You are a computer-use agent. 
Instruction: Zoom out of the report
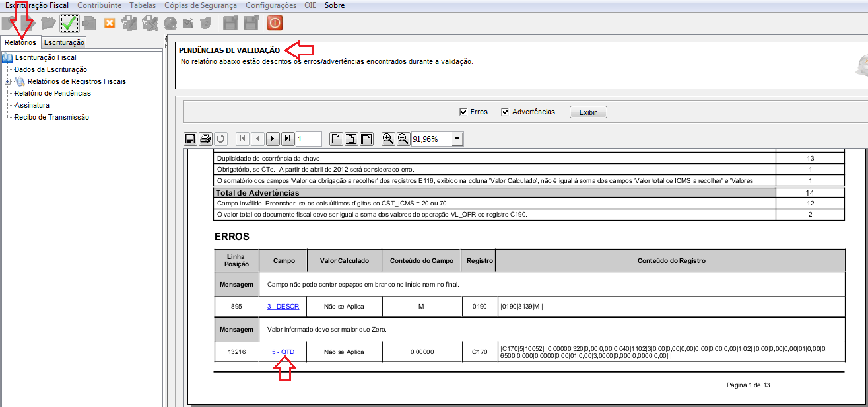coord(403,139)
